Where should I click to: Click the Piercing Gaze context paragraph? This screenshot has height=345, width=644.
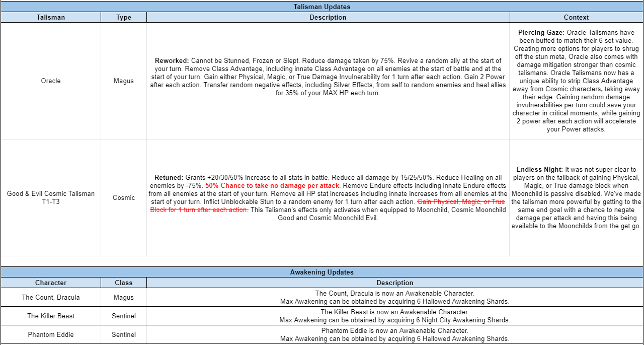(x=576, y=81)
